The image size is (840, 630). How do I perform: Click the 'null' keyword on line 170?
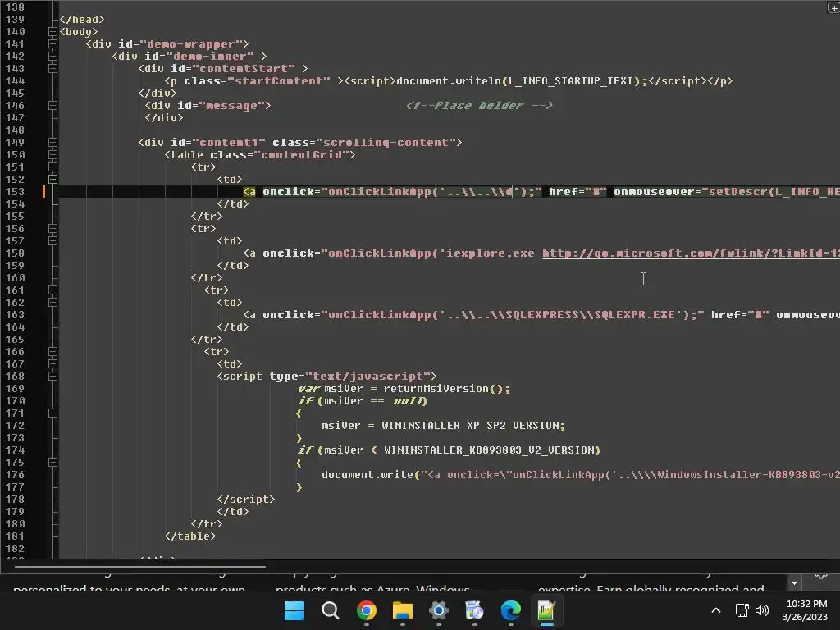click(x=409, y=401)
